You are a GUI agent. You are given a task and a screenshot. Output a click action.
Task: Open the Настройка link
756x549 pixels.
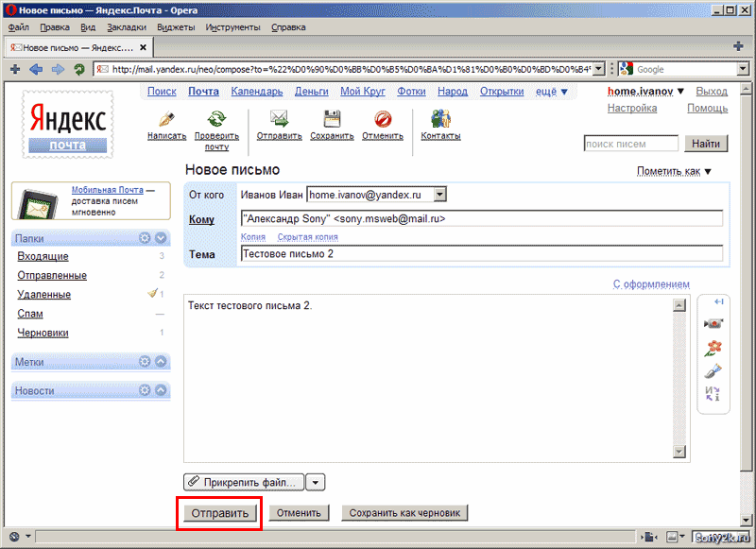[x=632, y=108]
